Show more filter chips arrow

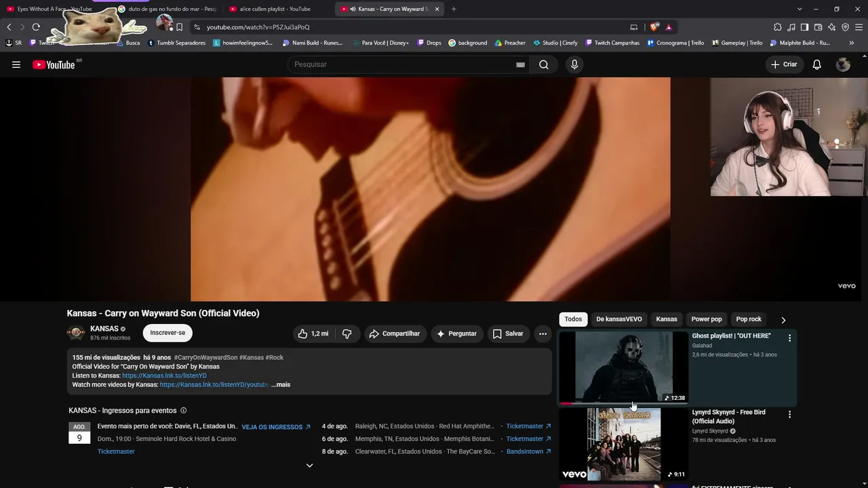point(783,320)
